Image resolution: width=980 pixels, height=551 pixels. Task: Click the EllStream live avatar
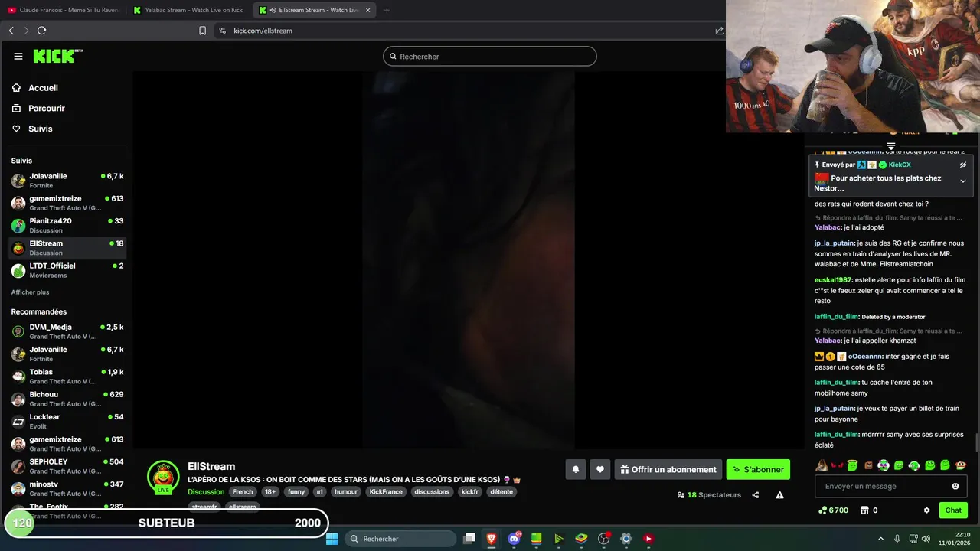coord(163,477)
